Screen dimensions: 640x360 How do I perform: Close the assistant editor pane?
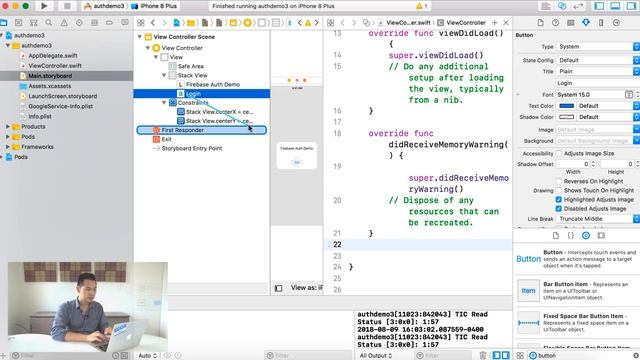tap(506, 22)
